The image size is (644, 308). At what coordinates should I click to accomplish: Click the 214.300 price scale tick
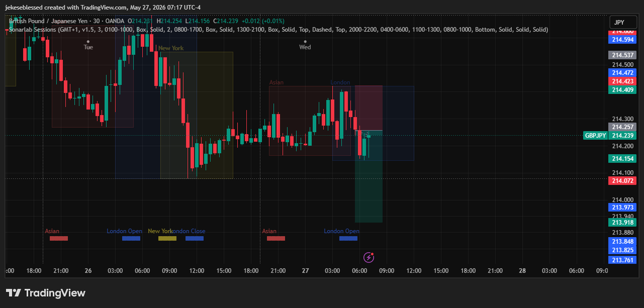623,119
